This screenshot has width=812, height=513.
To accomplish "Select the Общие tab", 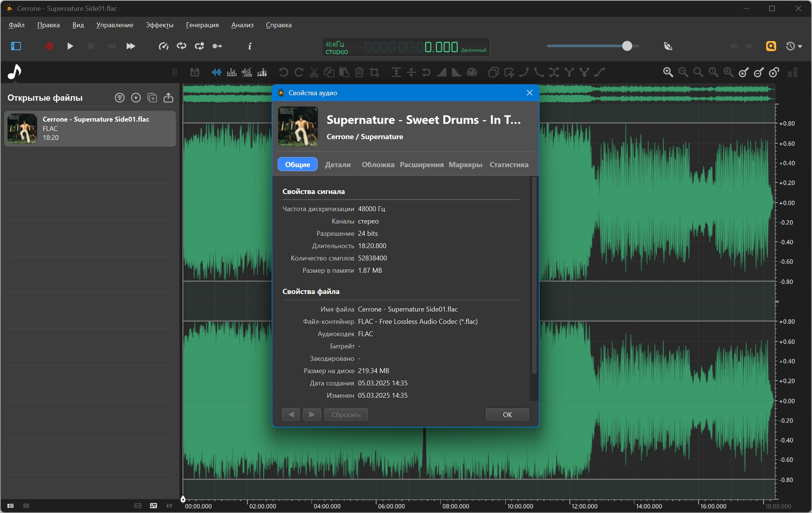I will [x=297, y=165].
